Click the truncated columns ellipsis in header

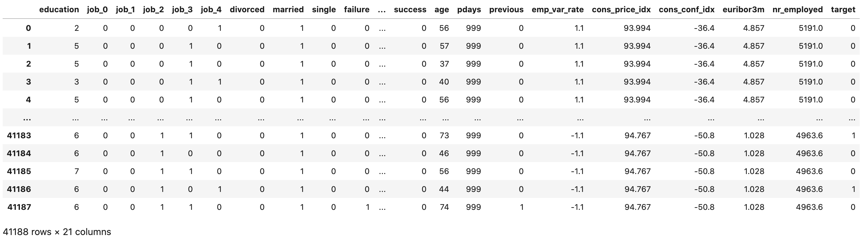click(x=382, y=9)
